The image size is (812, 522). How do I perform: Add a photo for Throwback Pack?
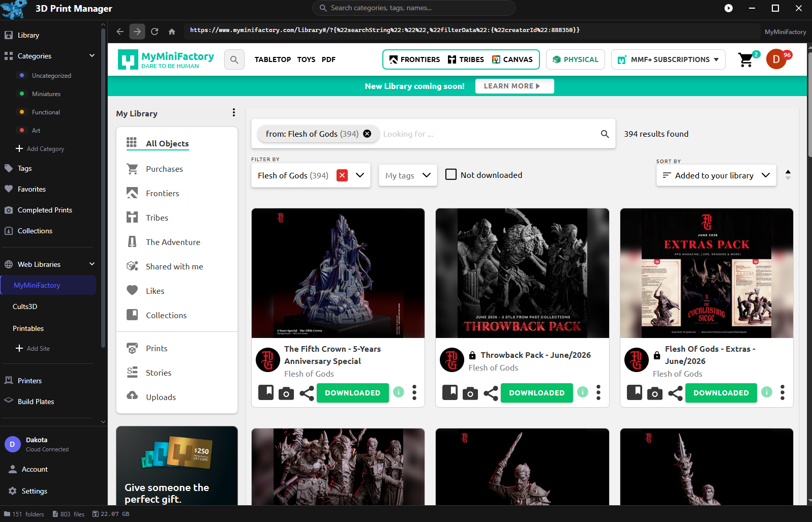pos(470,393)
